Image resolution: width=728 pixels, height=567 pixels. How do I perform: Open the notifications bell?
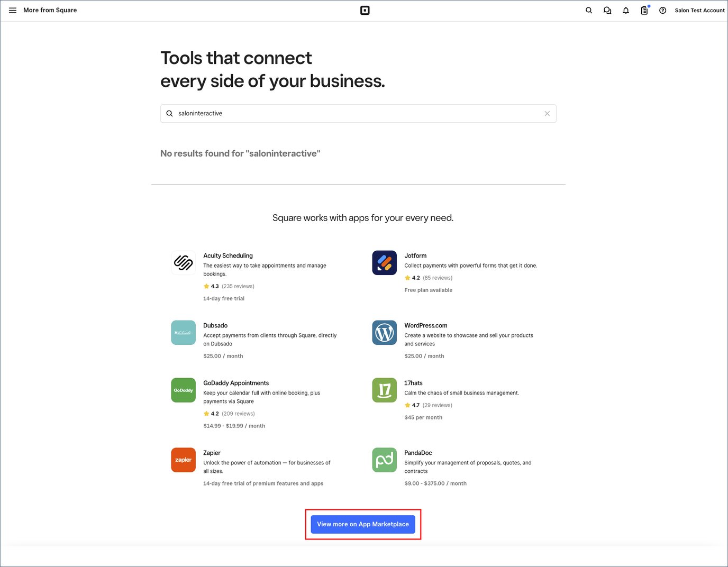[x=626, y=11]
